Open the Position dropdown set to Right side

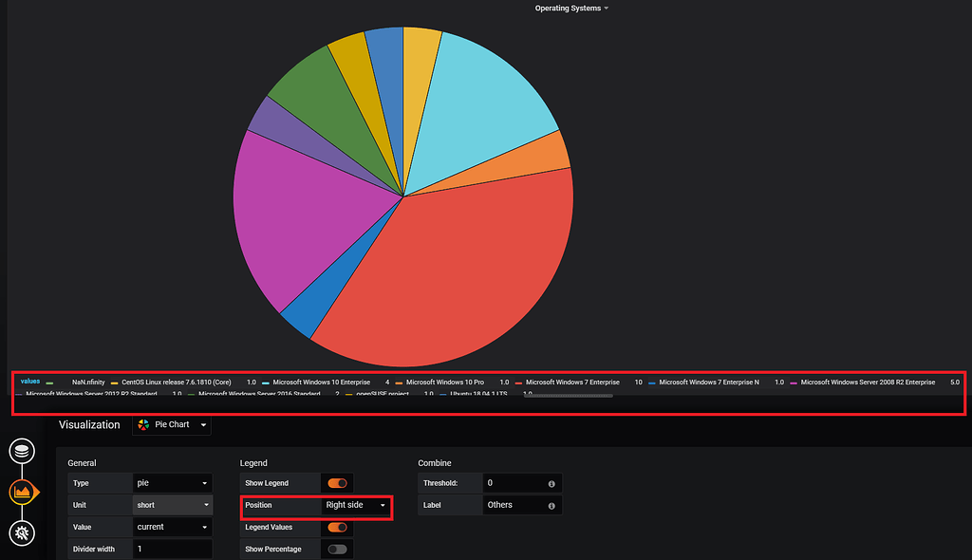354,507
